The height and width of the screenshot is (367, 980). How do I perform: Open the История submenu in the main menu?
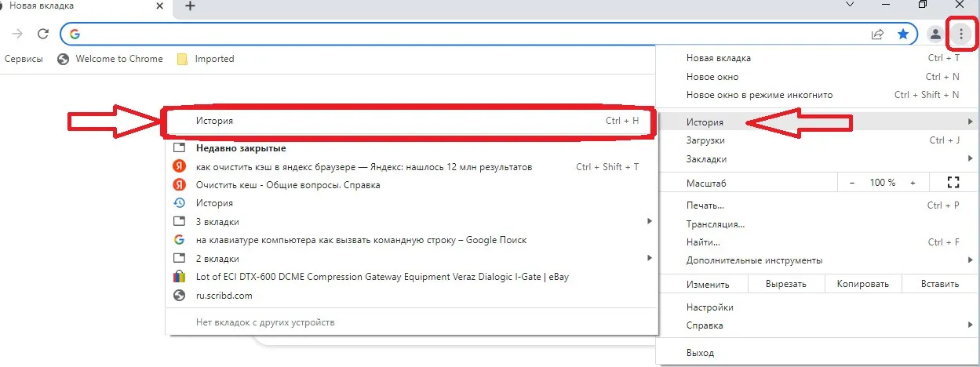point(818,122)
